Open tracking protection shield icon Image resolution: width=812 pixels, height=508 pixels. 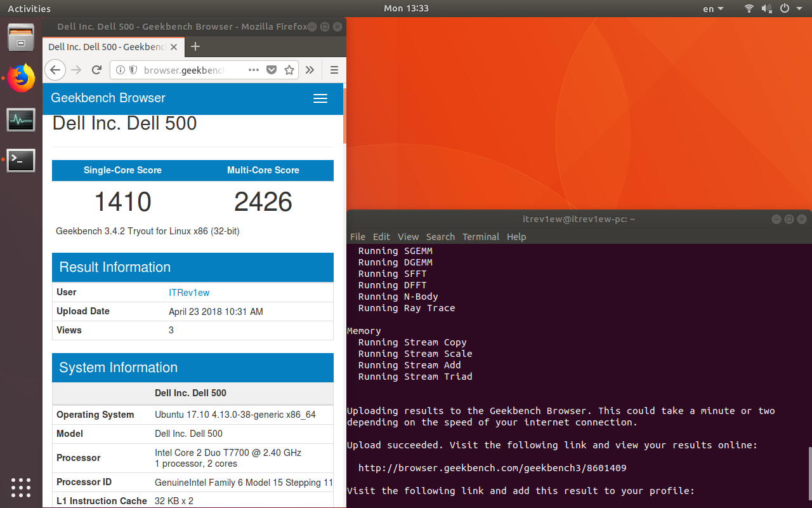click(133, 70)
